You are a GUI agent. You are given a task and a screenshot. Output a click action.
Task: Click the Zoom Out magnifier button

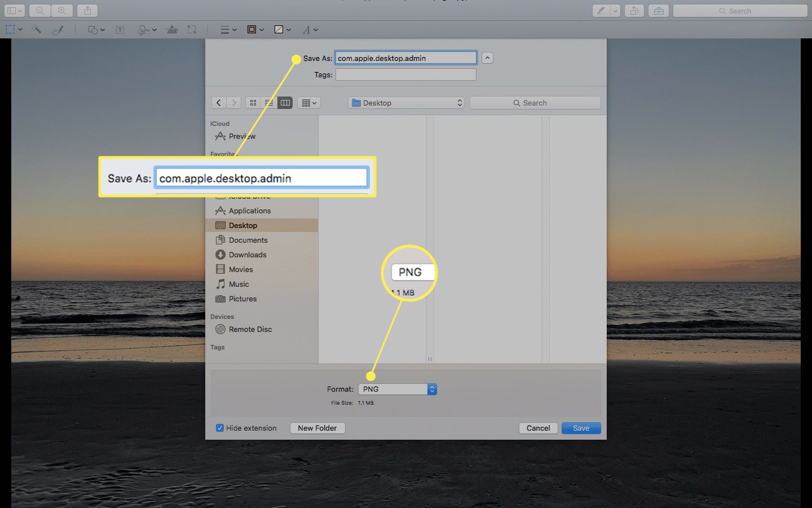coord(39,11)
